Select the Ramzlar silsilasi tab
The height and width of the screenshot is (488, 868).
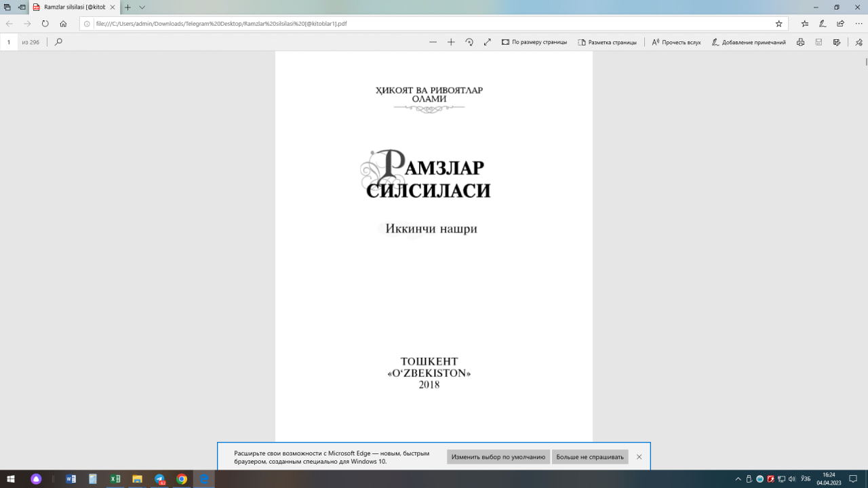[75, 7]
